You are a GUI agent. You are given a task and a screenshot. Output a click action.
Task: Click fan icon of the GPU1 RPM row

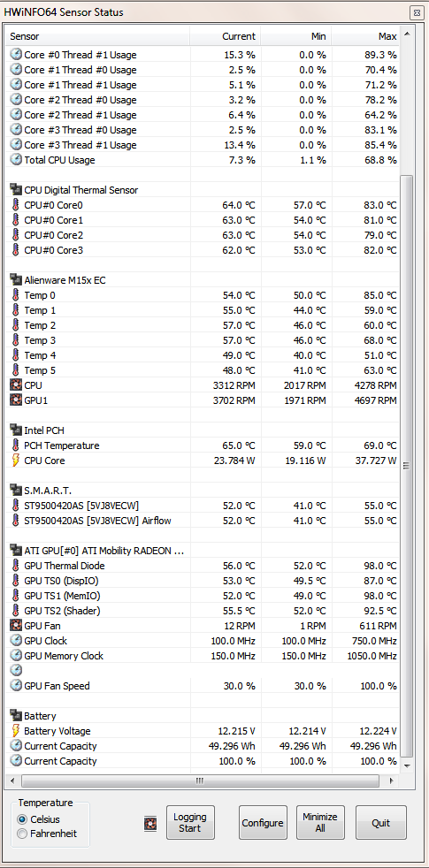coord(16,400)
